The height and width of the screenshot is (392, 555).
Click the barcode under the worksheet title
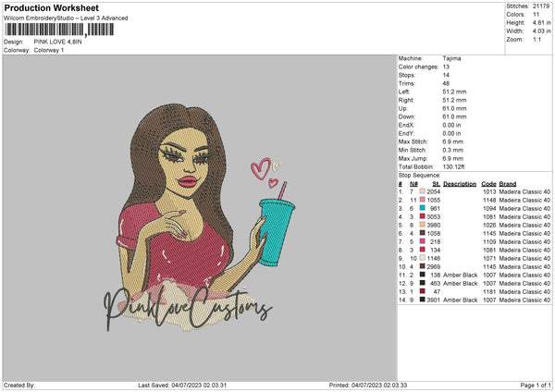coord(59,30)
